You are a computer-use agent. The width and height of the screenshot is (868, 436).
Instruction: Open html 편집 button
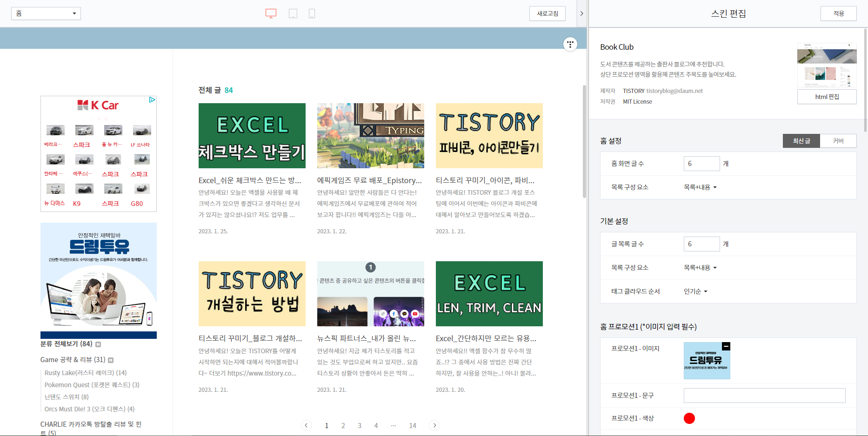827,97
